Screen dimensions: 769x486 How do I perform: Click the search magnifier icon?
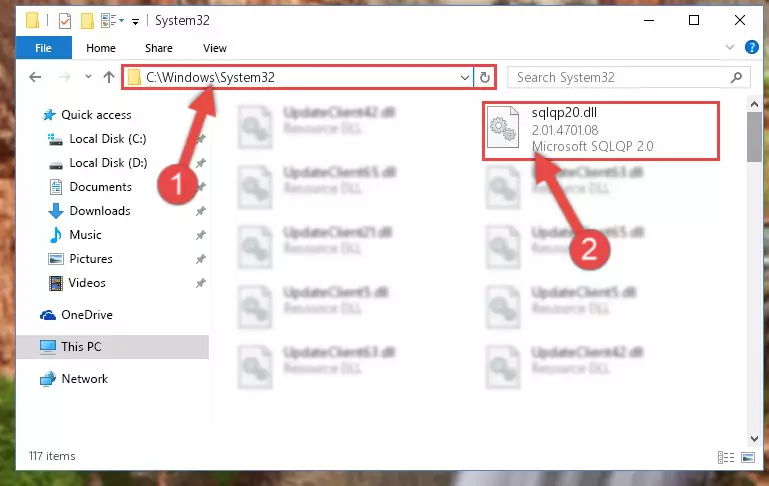tap(736, 77)
